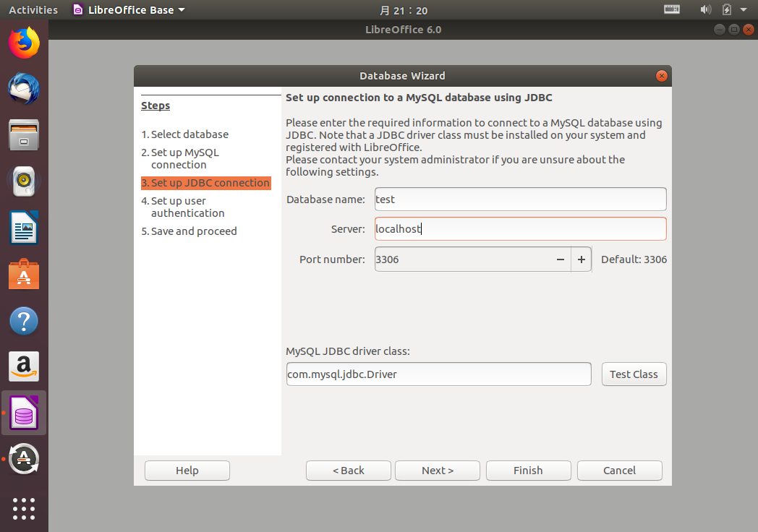Proceed with the Next > button

[x=438, y=470]
